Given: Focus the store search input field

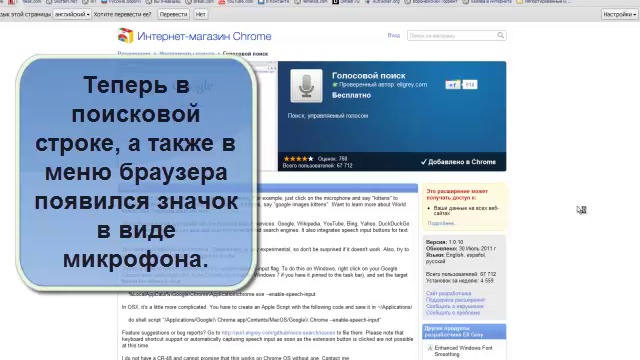Looking at the screenshot, I should pos(452,36).
